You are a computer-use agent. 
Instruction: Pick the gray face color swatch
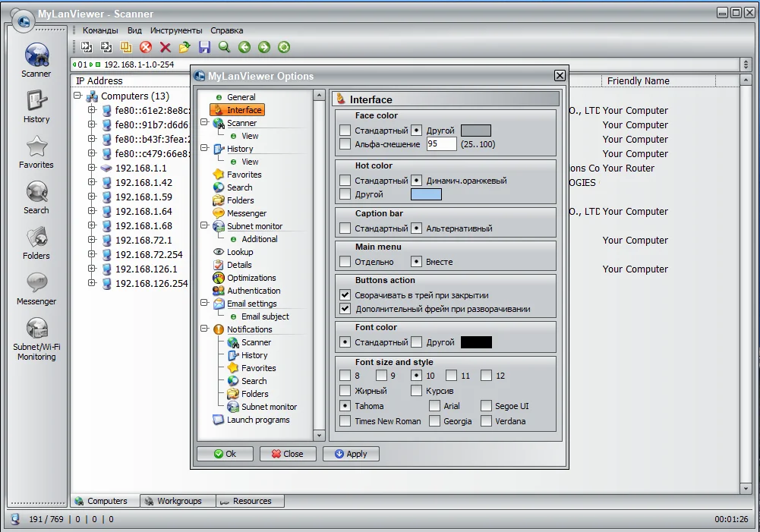pos(475,131)
